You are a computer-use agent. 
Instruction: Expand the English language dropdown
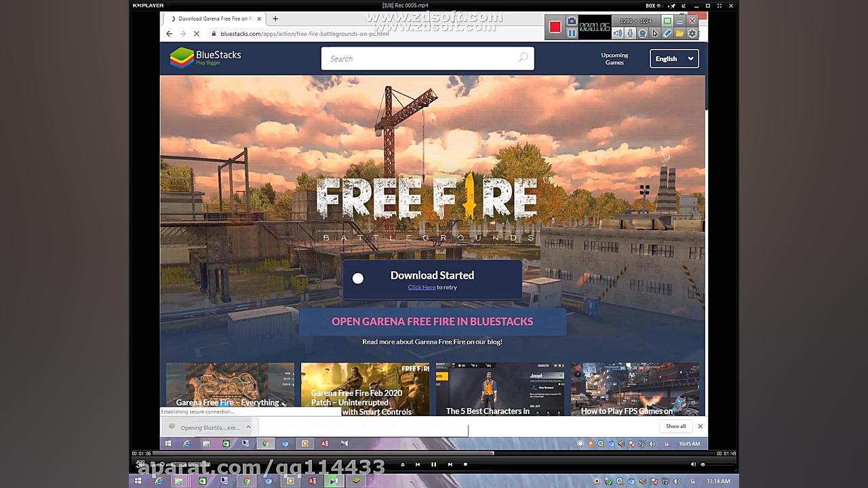(x=674, y=58)
